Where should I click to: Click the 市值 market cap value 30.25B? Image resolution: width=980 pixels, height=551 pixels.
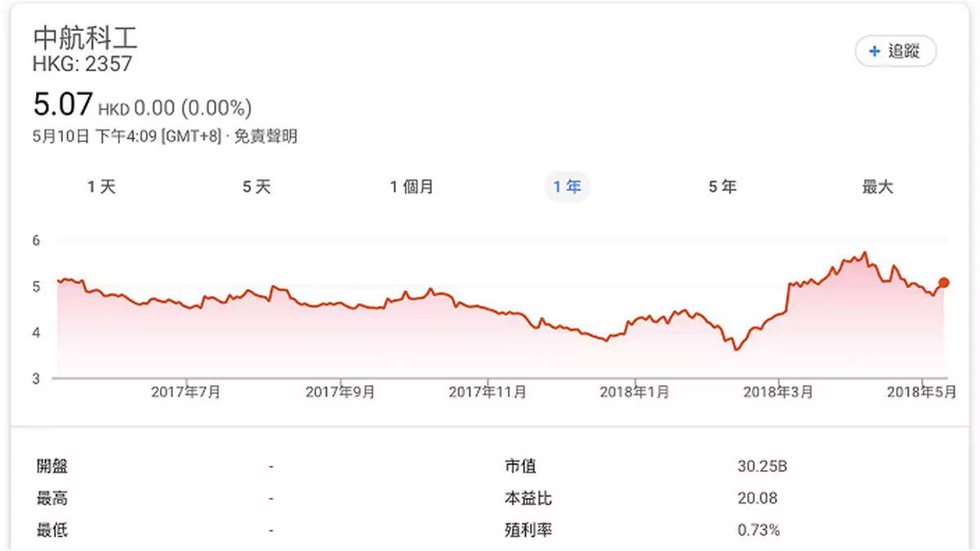(763, 467)
